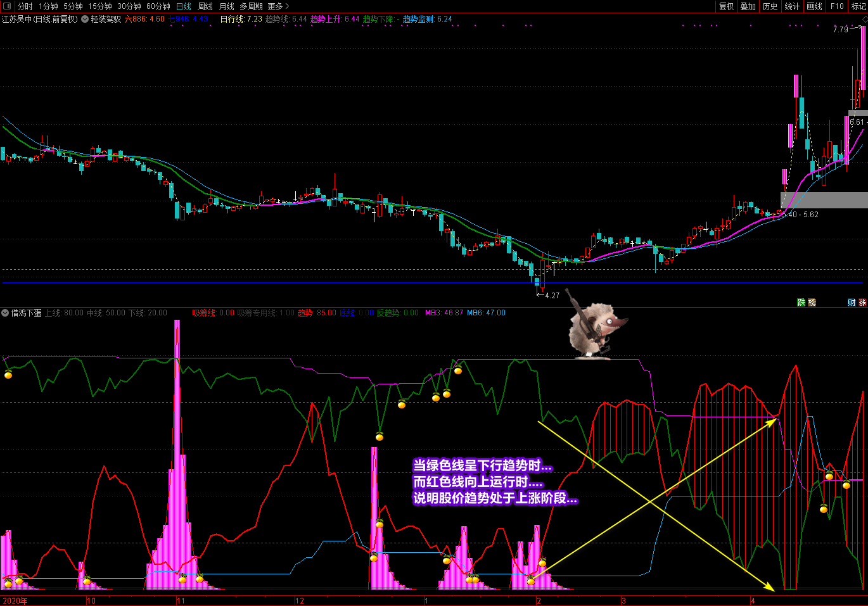Click the MB6 47.00 value
The height and width of the screenshot is (606, 868).
(486, 313)
